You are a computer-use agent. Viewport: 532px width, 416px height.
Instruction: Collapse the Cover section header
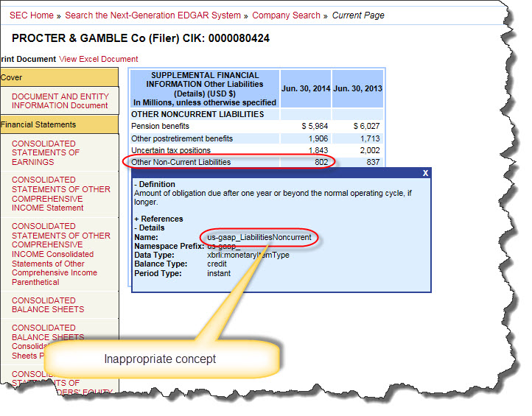[x=60, y=77]
